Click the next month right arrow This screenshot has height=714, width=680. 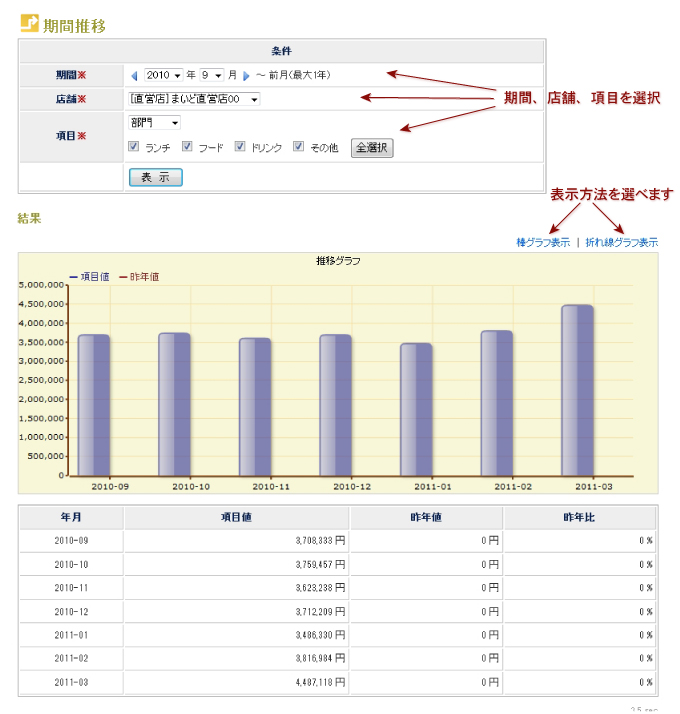246,76
